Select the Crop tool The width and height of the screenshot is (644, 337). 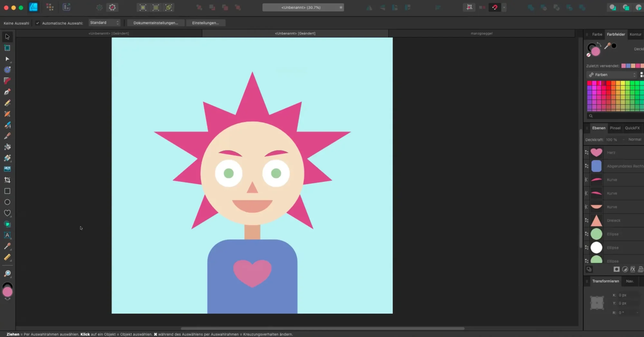[x=7, y=180]
